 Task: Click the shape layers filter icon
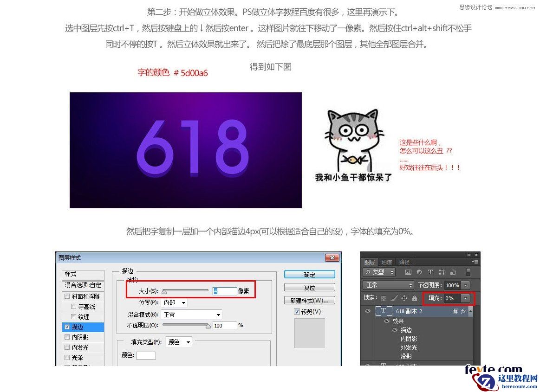(x=442, y=272)
